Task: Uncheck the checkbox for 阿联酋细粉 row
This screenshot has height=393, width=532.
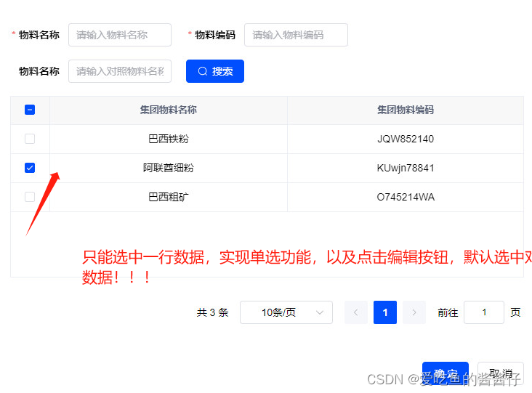Action: 30,168
